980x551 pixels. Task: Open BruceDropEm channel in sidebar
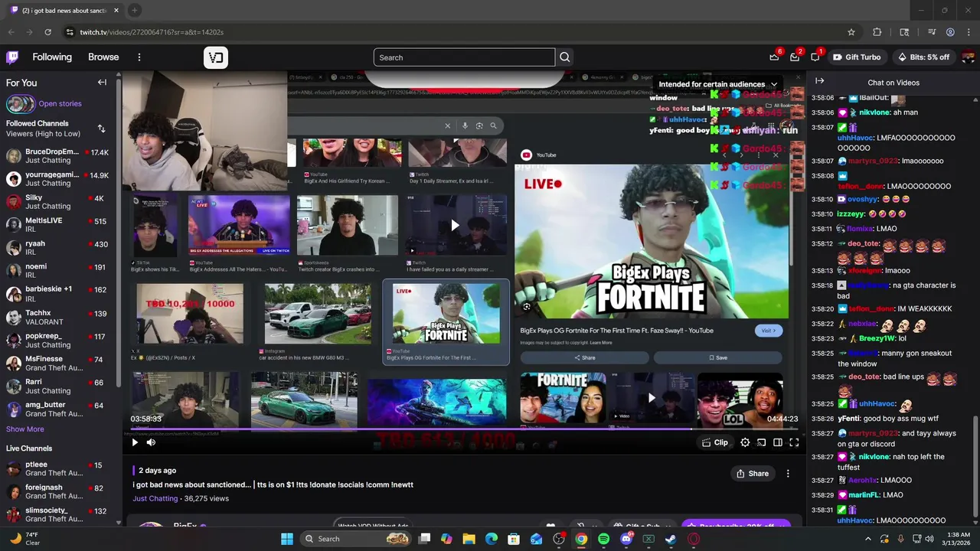[58, 156]
